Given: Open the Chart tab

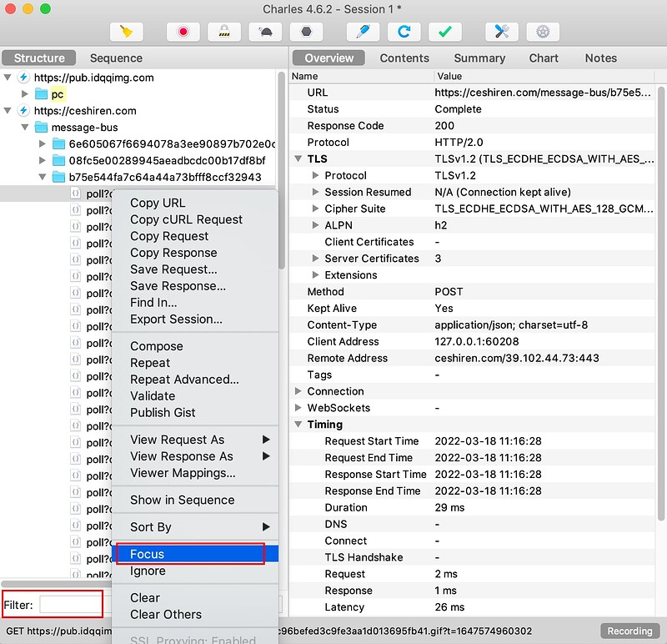Looking at the screenshot, I should coord(544,58).
